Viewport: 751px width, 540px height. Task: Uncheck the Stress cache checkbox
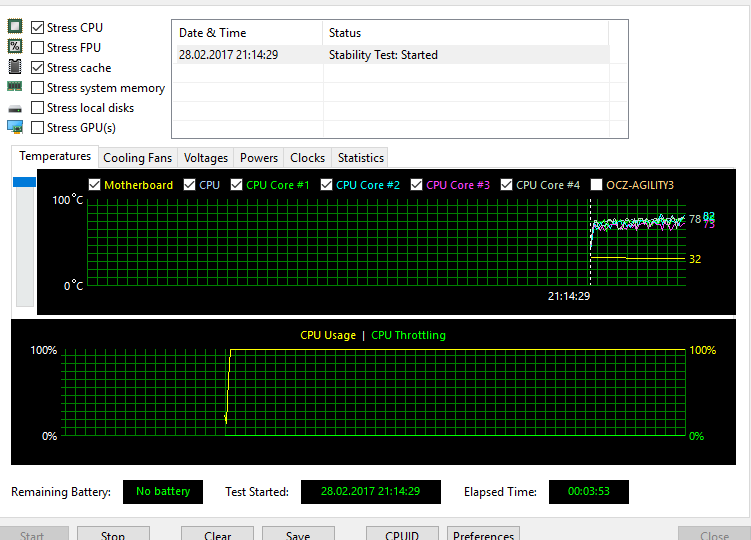pyautogui.click(x=37, y=68)
